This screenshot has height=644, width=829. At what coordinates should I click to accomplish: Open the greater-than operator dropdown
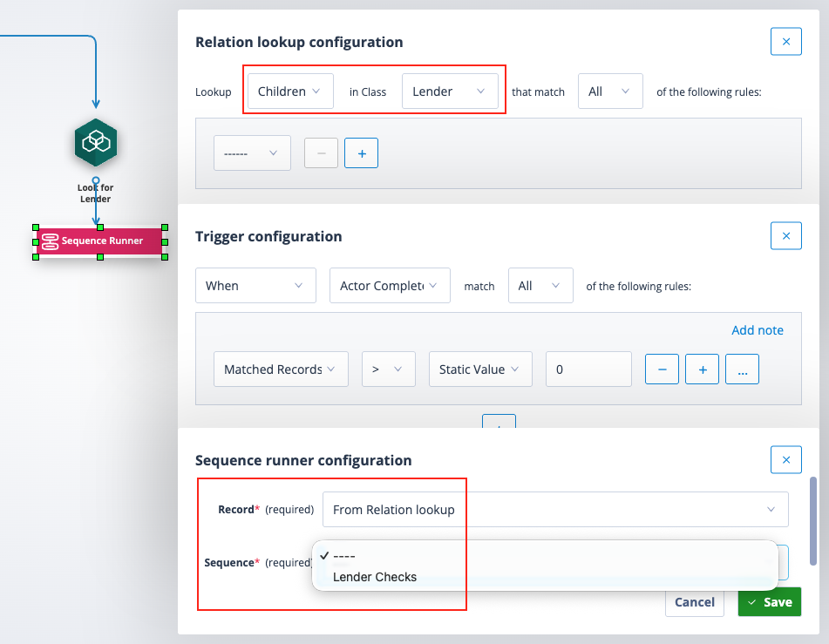click(x=389, y=369)
